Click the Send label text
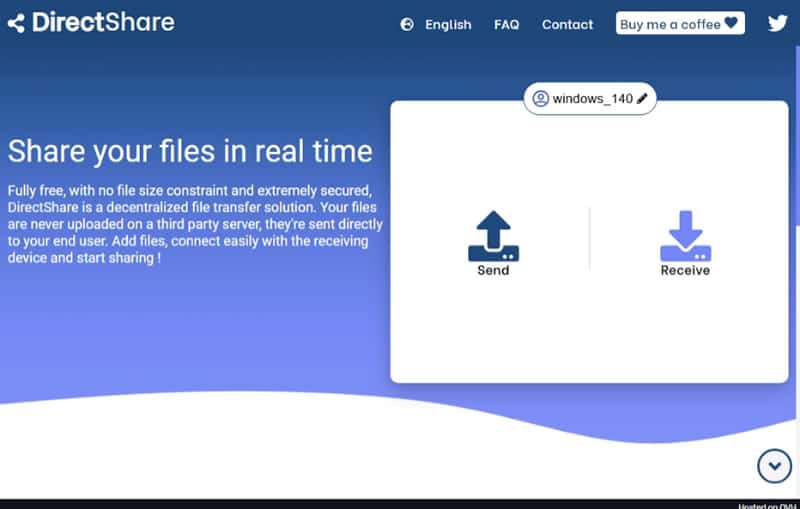This screenshot has width=800, height=509. pos(493,271)
